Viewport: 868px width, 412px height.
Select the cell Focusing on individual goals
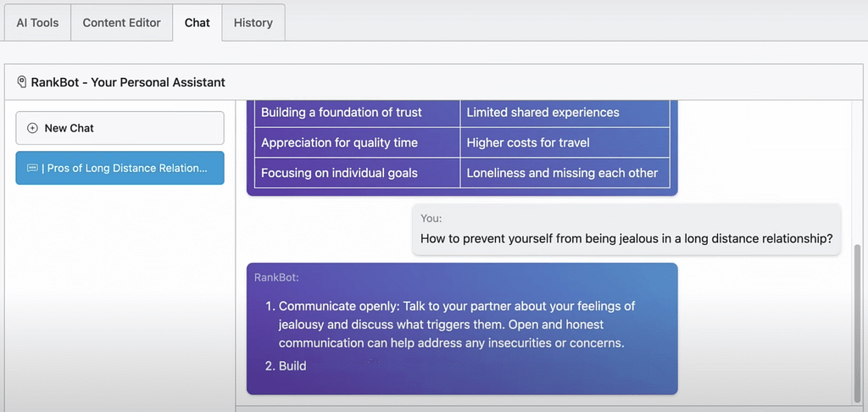357,173
